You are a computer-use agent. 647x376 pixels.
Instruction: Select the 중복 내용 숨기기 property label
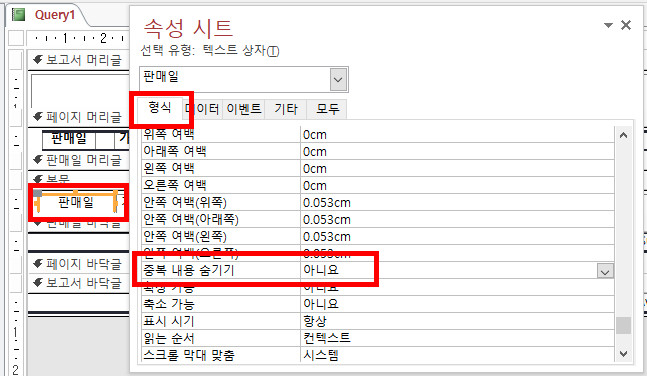pos(189,270)
